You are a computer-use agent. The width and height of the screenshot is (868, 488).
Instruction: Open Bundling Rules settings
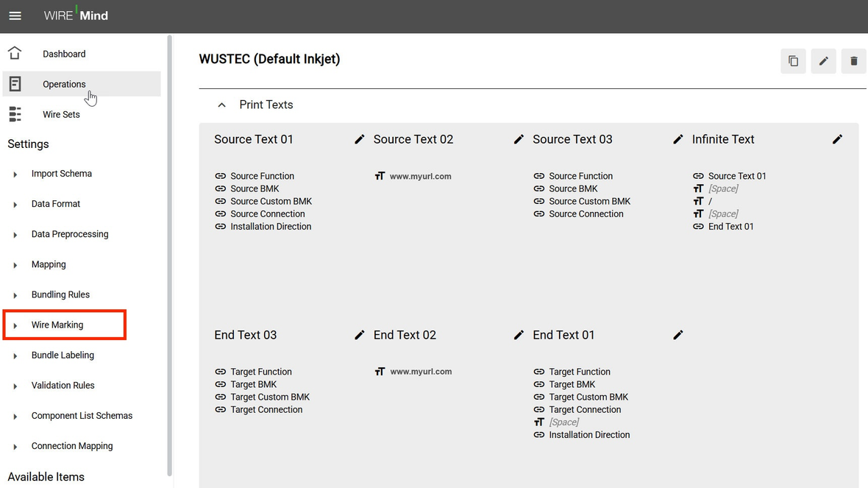click(x=60, y=294)
